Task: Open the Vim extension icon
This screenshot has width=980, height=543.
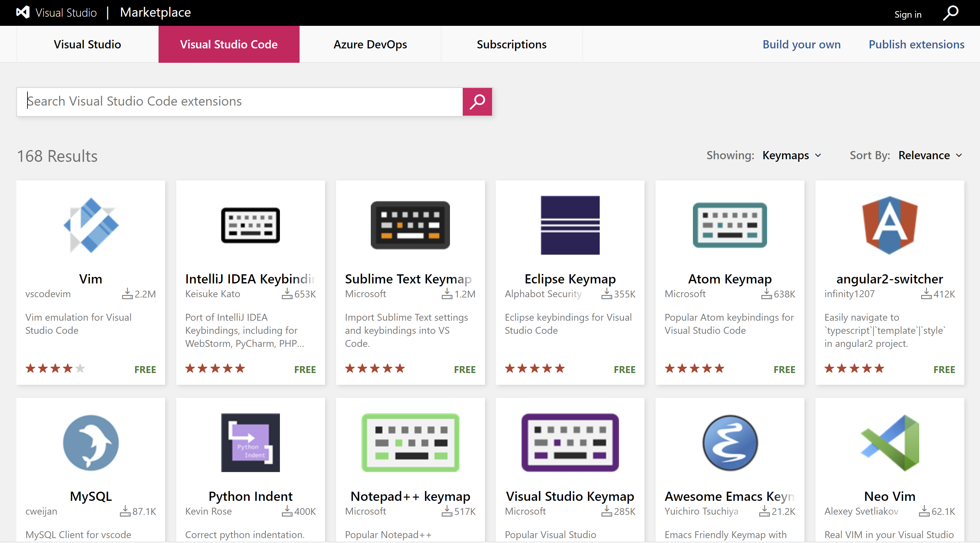Action: coord(91,225)
